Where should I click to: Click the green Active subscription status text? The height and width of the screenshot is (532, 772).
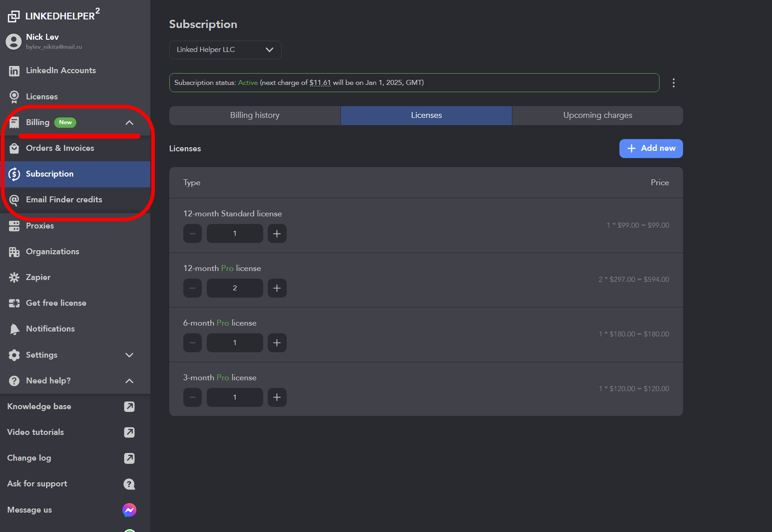(x=248, y=83)
